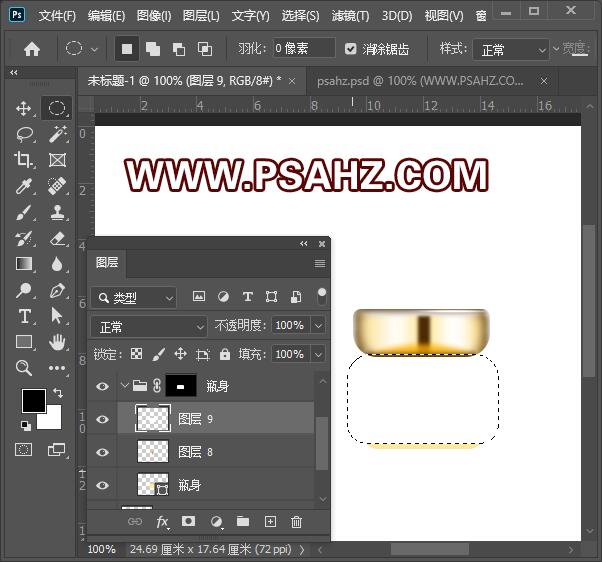Switch to the psahz.psd document tab

(x=420, y=81)
